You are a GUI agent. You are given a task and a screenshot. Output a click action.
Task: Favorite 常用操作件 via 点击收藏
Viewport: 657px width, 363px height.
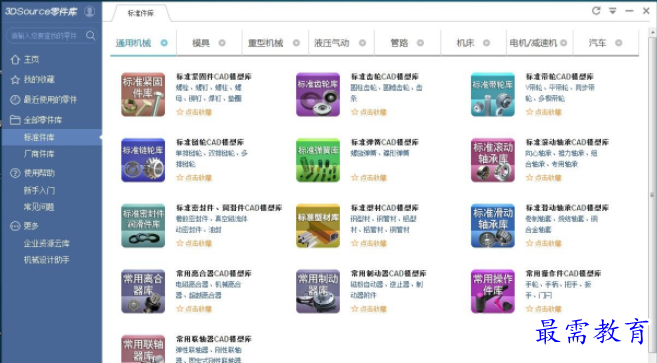pos(543,309)
